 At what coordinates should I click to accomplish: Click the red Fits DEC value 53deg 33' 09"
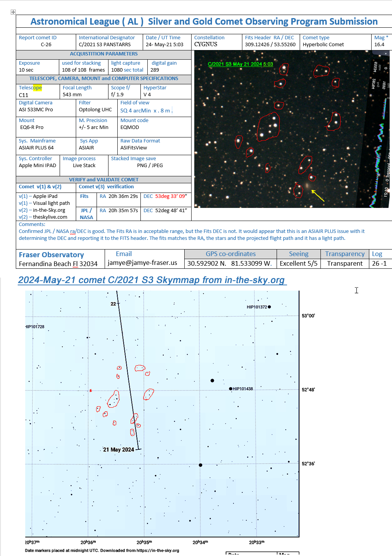tap(171, 196)
